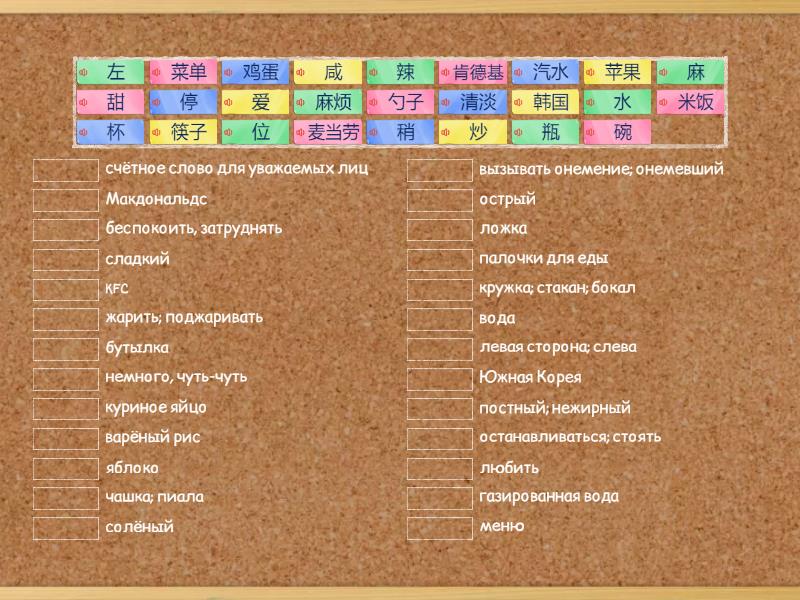Viewport: 800px width, 600px height.
Task: Select the answer box beside вода
Action: (440, 319)
